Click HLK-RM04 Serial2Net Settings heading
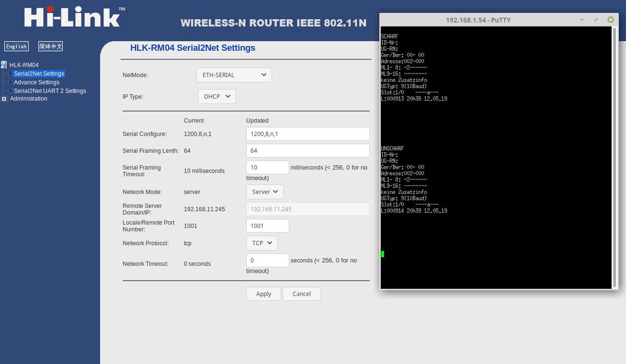Screen dimensions: 626x364 (x=192, y=48)
